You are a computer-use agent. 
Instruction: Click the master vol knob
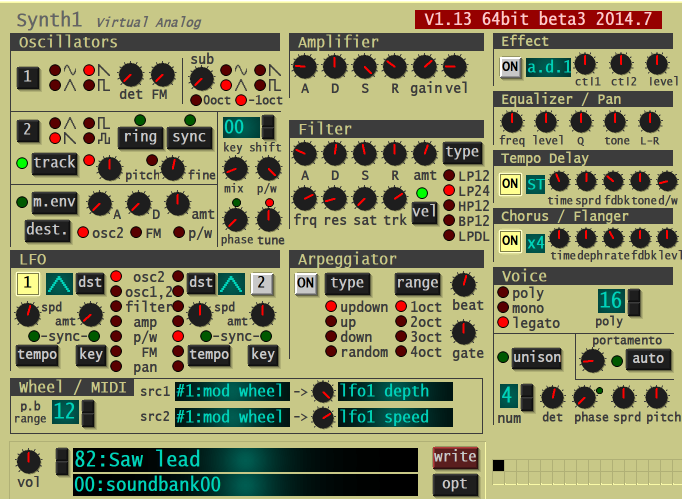(29, 462)
